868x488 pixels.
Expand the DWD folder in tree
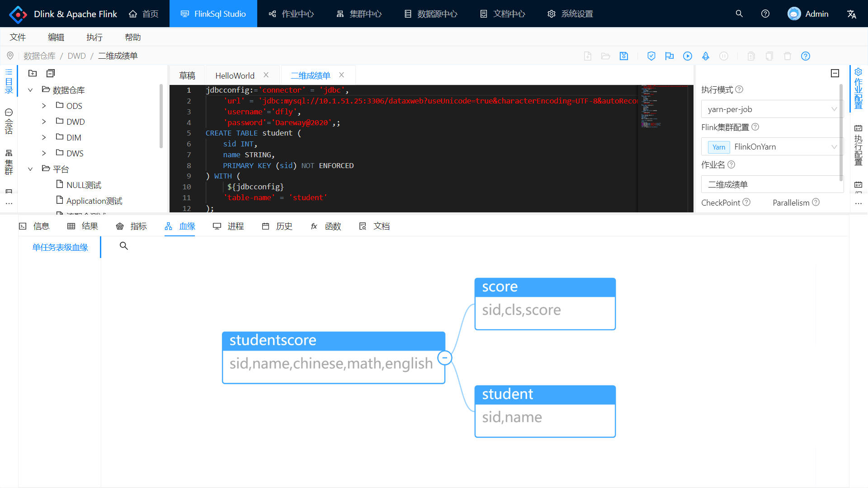pos(44,122)
